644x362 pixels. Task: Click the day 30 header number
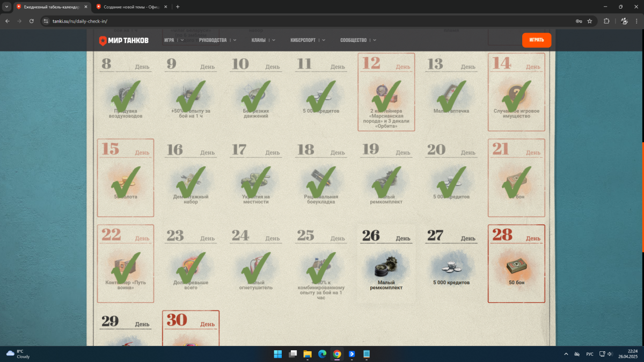(x=177, y=320)
